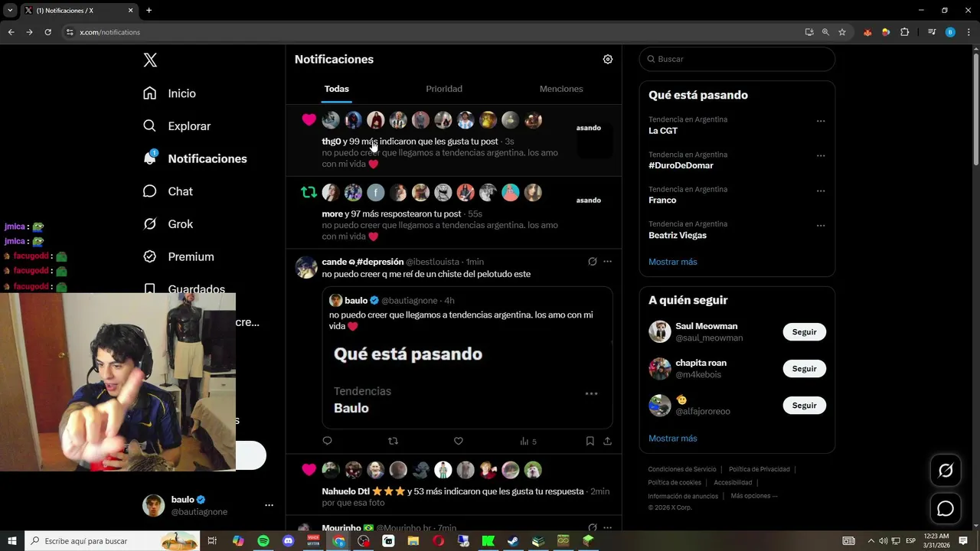Switch to the Todas tab
Image resolution: width=980 pixels, height=551 pixels.
(337, 89)
